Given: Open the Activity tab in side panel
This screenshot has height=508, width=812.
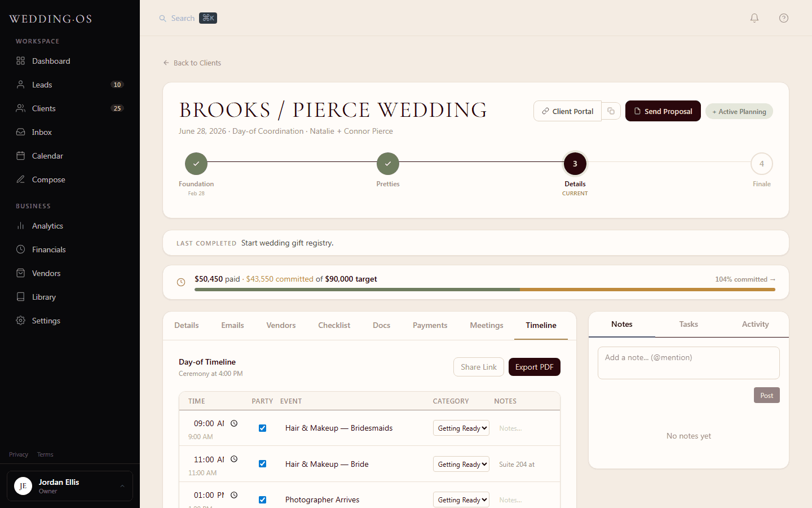Looking at the screenshot, I should 755,324.
